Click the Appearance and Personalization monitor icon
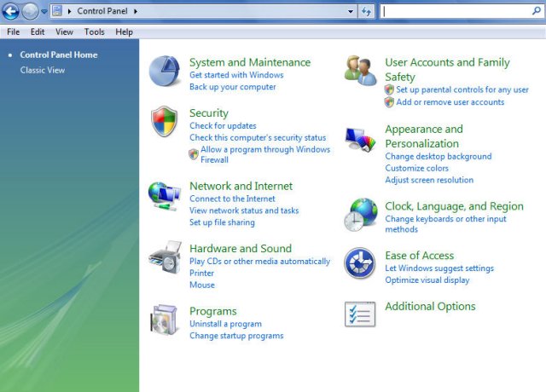The width and height of the screenshot is (546, 392). (360, 140)
